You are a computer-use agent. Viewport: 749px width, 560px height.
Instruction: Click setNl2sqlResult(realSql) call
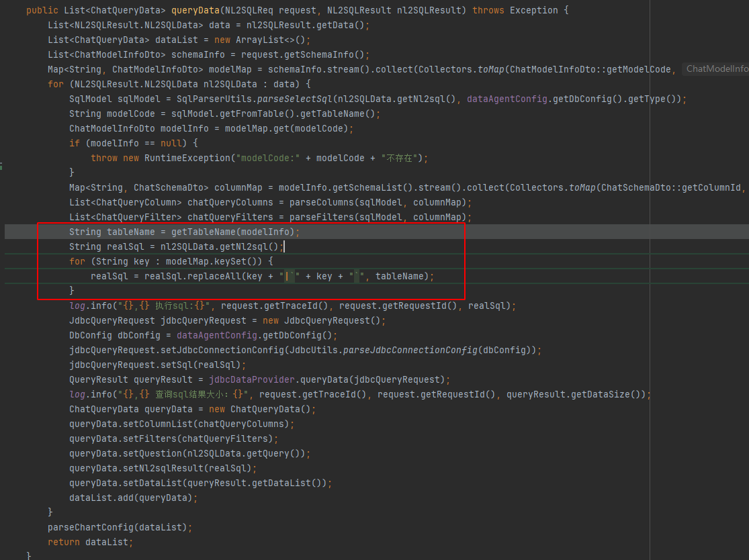pyautogui.click(x=187, y=469)
